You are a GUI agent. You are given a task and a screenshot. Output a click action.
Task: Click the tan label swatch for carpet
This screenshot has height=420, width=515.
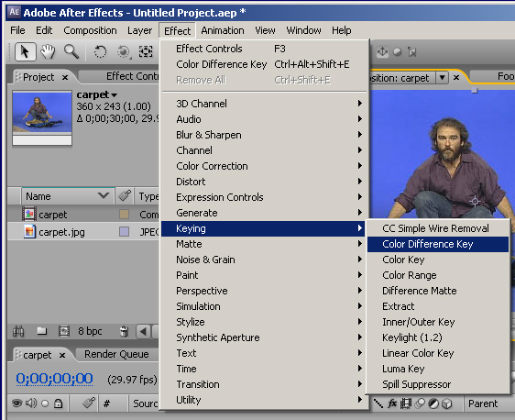[x=124, y=215]
